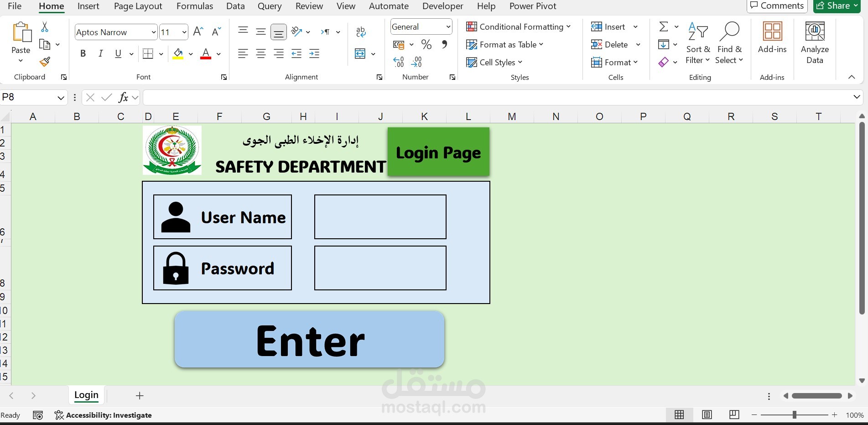Apply Comma Style format
The height and width of the screenshot is (425, 868).
pos(444,44)
